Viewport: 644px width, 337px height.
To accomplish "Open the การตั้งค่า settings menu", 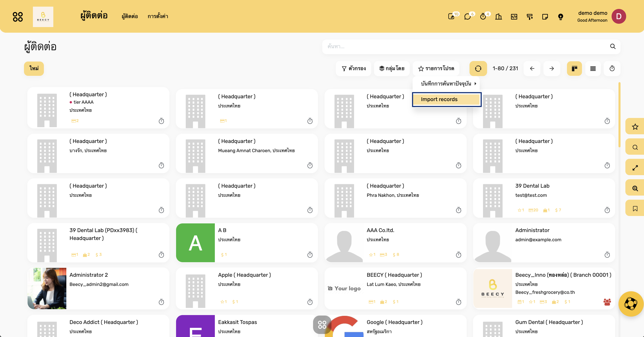I will coord(158,16).
